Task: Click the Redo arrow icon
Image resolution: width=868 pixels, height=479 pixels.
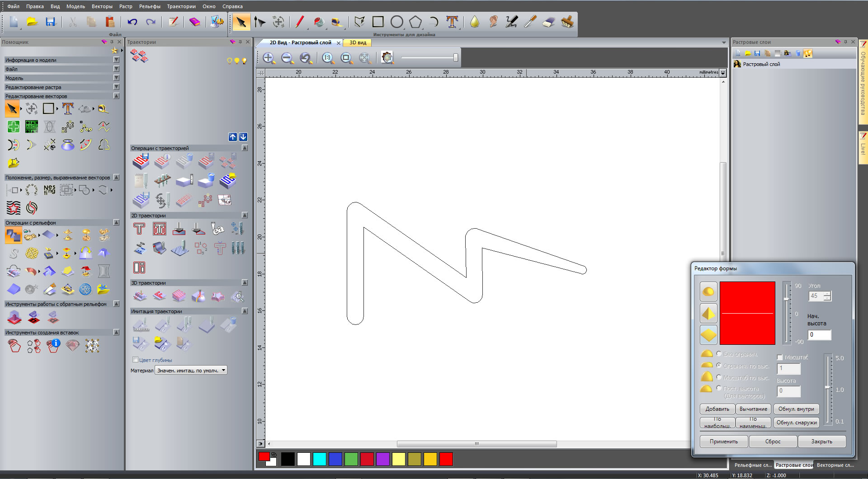Action: click(151, 22)
